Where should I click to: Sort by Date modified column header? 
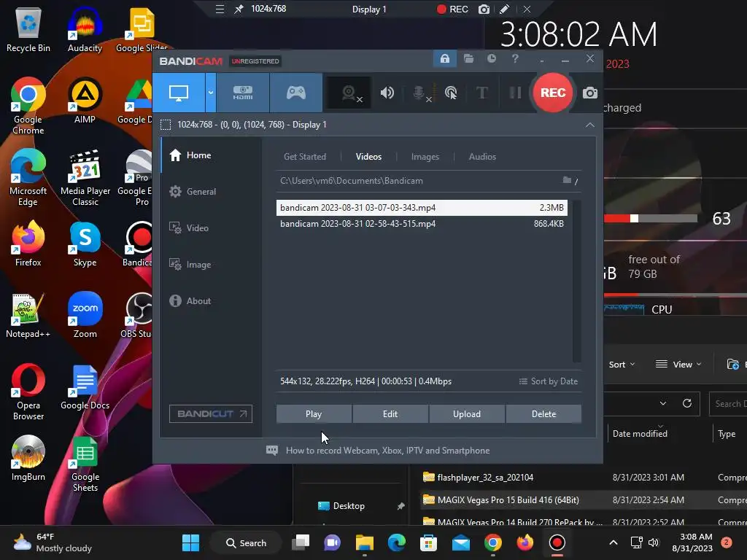[640, 434]
